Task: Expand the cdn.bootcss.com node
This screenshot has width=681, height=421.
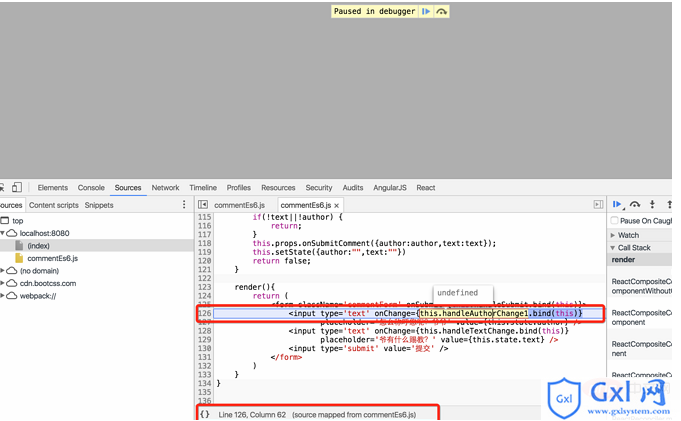Action: point(2,283)
